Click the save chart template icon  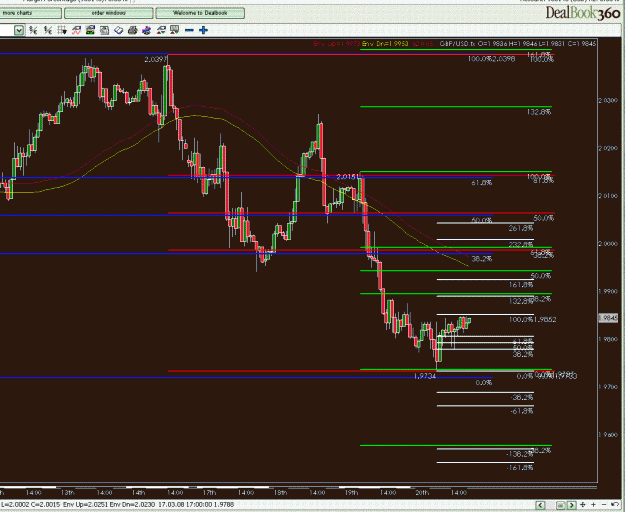tap(104, 30)
